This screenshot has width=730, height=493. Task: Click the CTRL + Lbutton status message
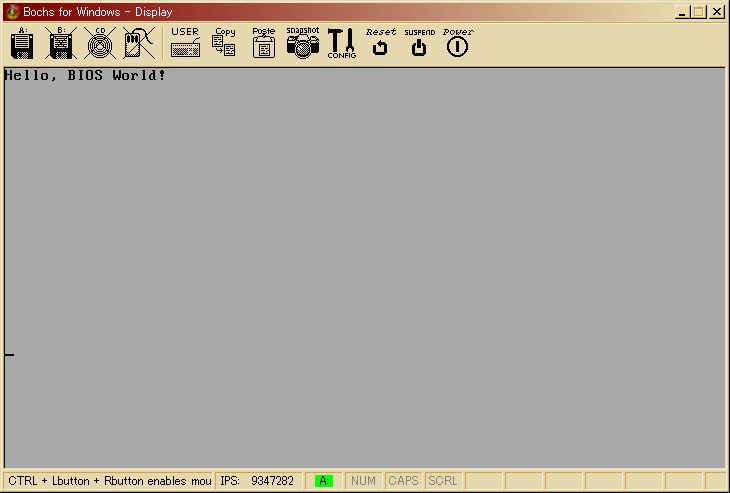109,480
